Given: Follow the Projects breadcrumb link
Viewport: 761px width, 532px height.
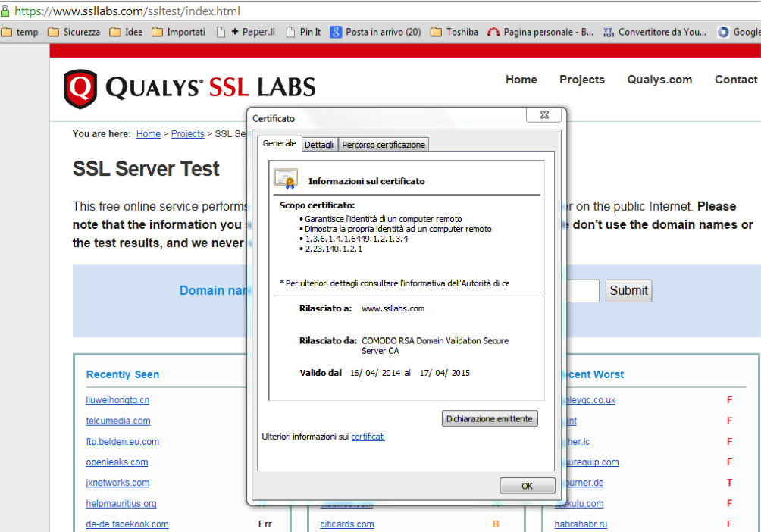Looking at the screenshot, I should 187,134.
